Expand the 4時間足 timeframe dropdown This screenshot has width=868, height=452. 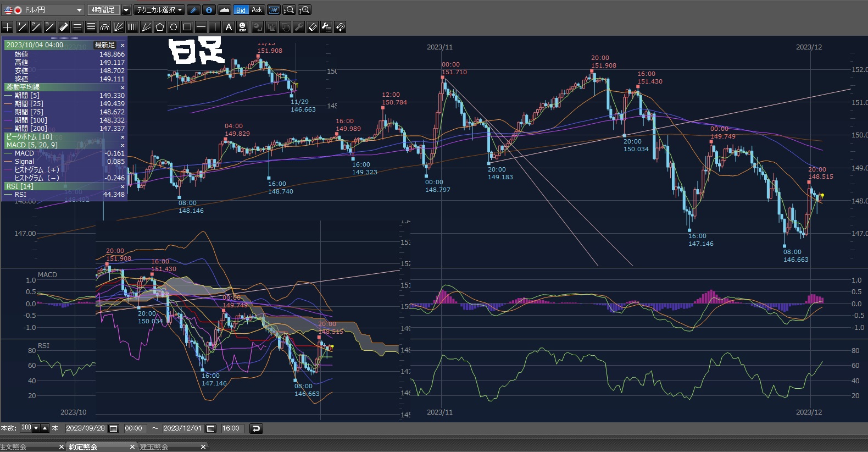[126, 10]
